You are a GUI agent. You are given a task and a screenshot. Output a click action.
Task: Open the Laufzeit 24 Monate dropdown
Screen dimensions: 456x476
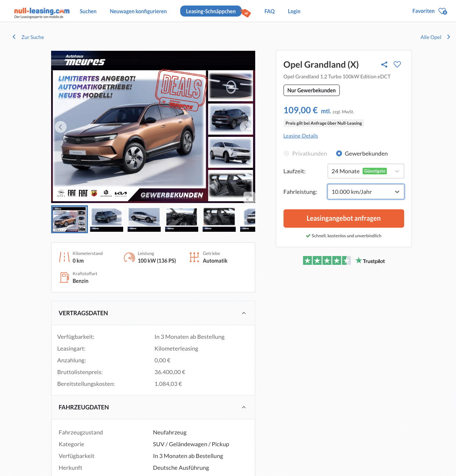tap(366, 171)
